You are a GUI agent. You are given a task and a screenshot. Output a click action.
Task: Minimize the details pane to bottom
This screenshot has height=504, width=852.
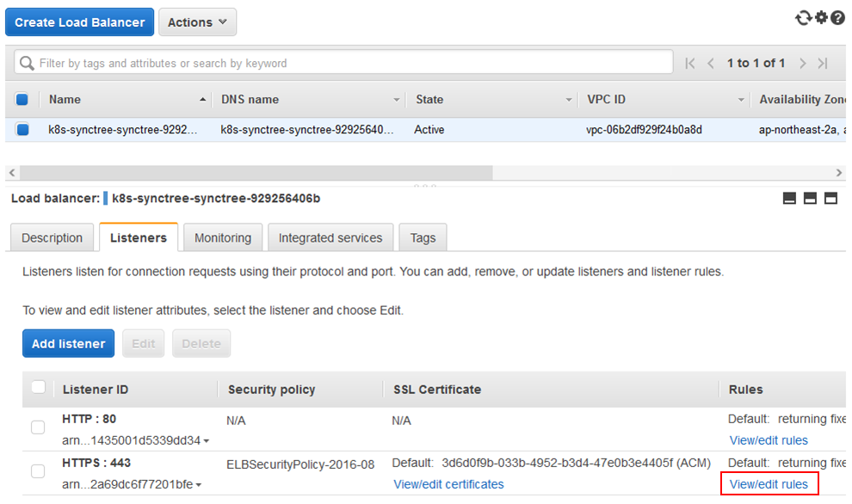click(789, 198)
